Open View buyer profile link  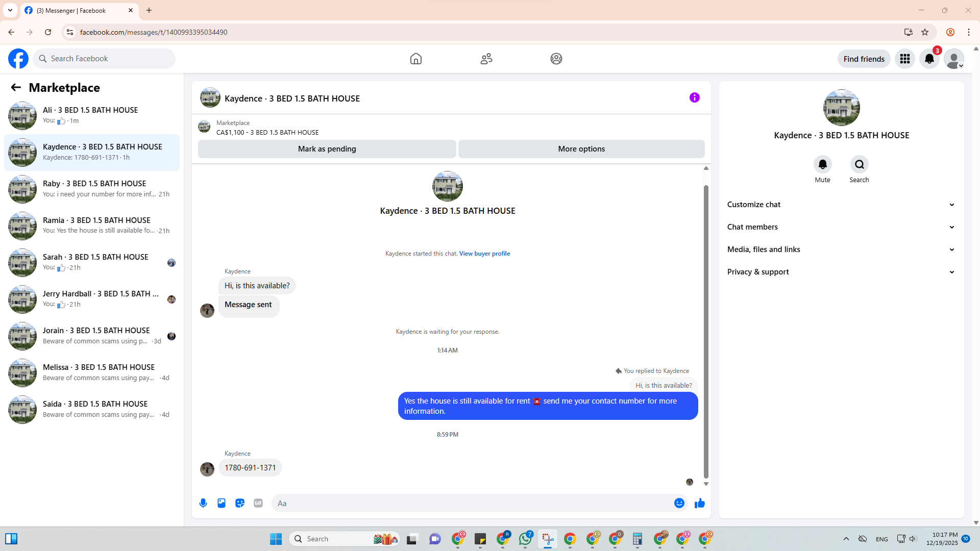coord(484,254)
